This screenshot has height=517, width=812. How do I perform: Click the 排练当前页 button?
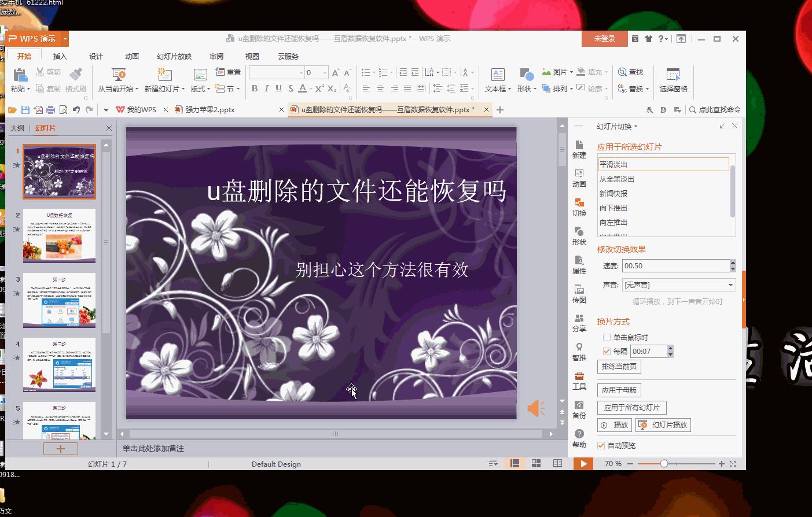(618, 366)
